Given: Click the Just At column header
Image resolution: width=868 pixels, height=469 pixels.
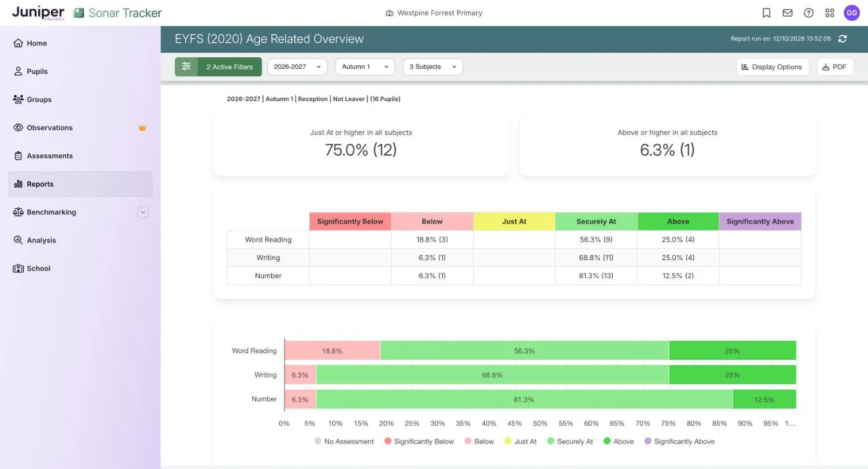Looking at the screenshot, I should pyautogui.click(x=514, y=221).
